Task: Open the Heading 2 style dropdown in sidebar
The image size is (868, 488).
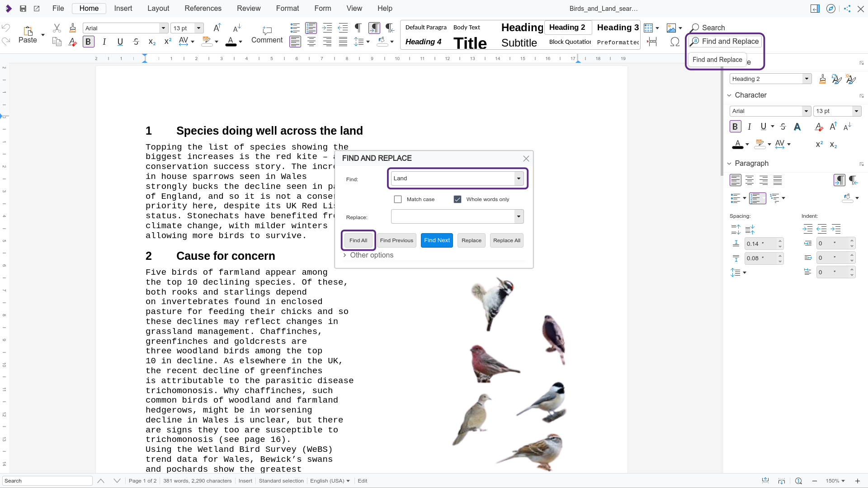Action: [807, 79]
